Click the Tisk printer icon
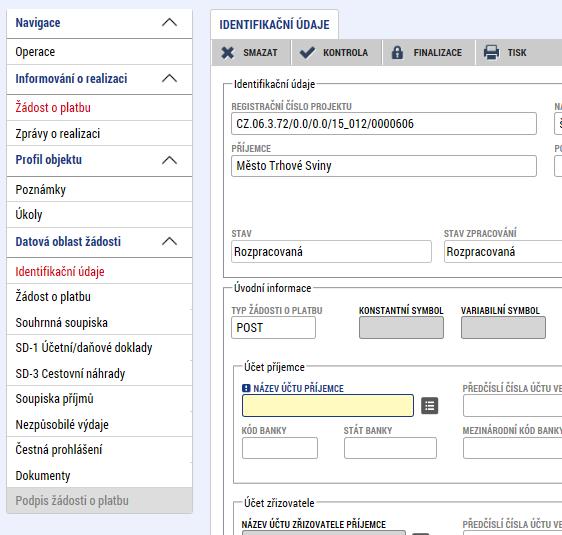 pos(491,52)
